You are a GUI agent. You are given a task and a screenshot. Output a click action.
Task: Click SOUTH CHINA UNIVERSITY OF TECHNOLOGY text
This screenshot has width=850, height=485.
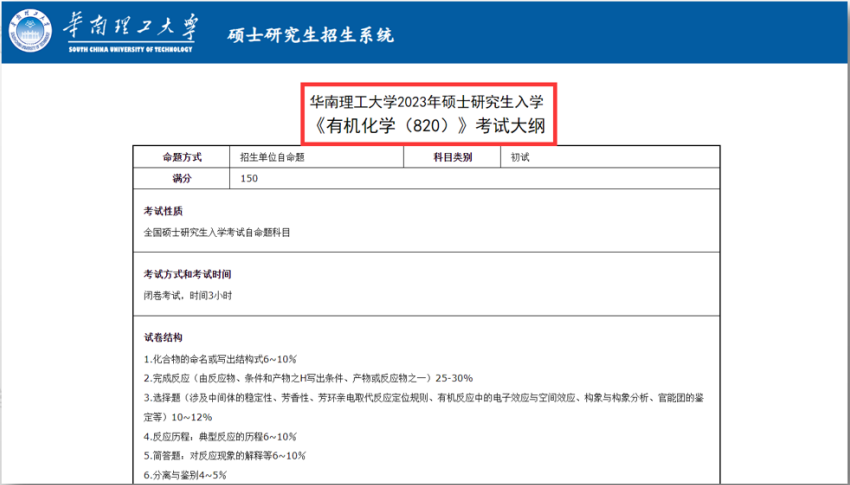(x=130, y=50)
